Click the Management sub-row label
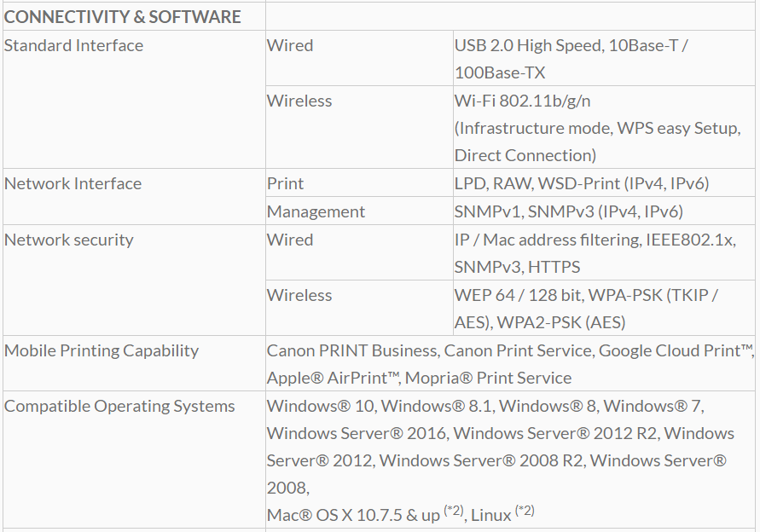Image resolution: width=760 pixels, height=532 pixels. [x=316, y=211]
